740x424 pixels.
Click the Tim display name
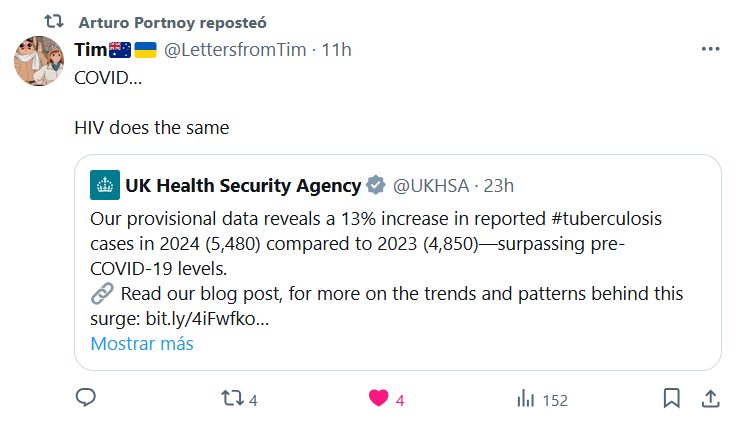(90, 49)
